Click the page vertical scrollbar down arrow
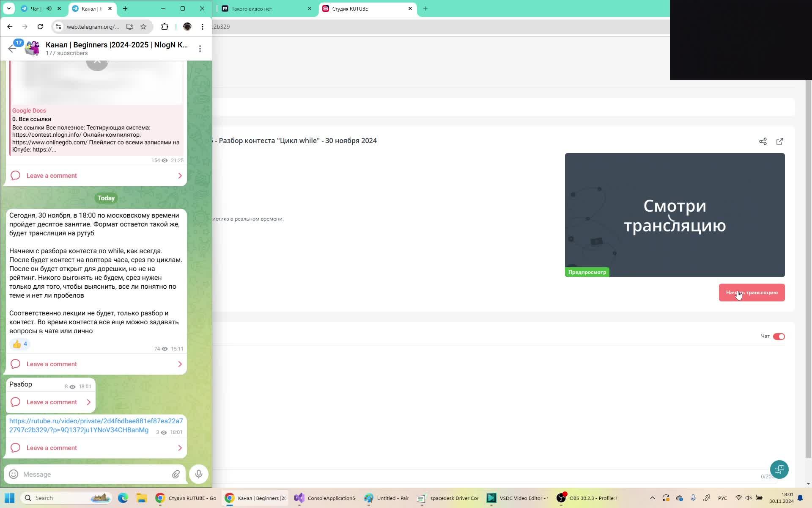Viewport: 812px width, 508px height. coord(808,483)
